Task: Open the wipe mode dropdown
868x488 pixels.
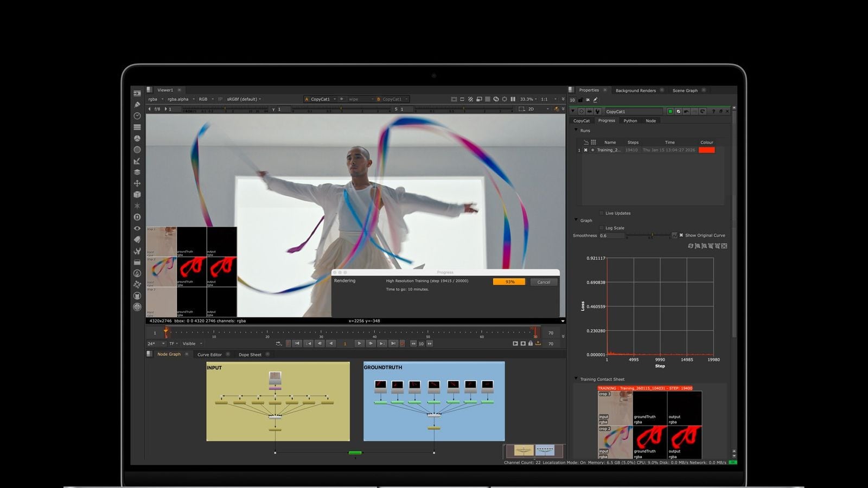Action: pos(360,99)
